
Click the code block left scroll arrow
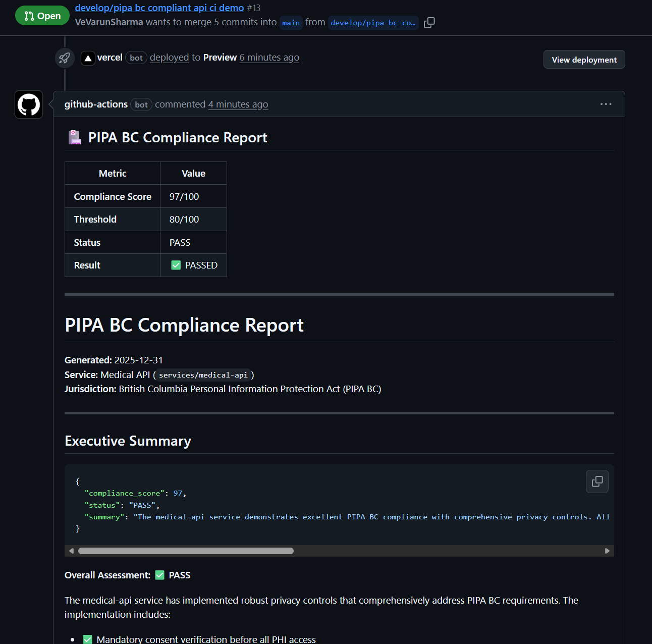pos(71,551)
